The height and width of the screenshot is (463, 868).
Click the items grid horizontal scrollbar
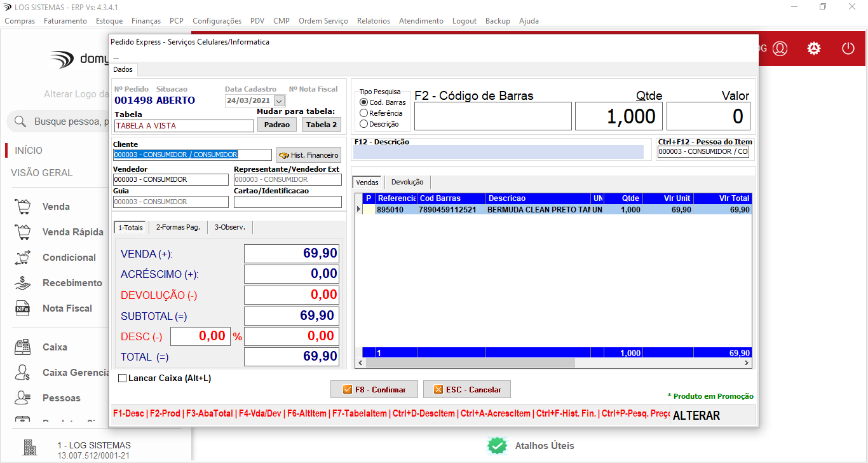click(470, 363)
